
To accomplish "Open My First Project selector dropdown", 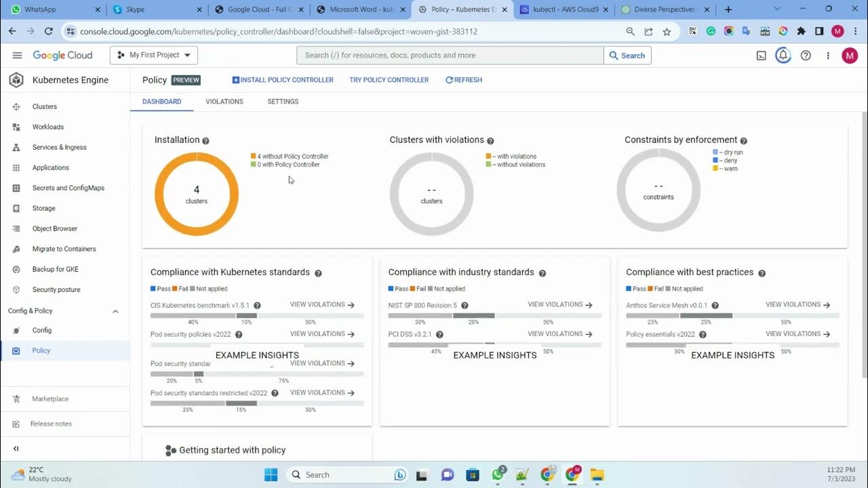I will (x=154, y=55).
